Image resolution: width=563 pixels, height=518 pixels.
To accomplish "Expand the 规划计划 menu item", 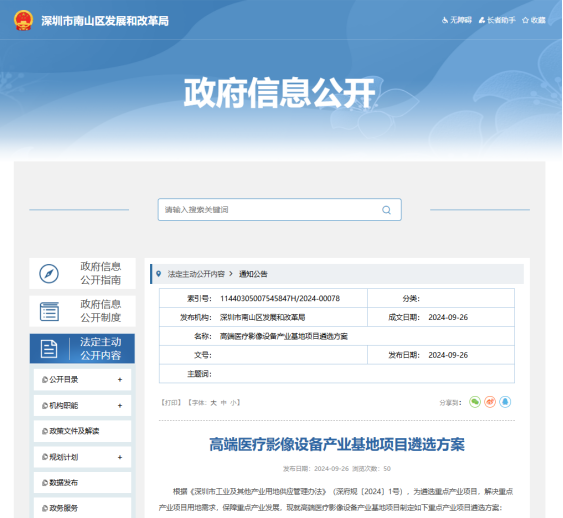I will 82,457.
